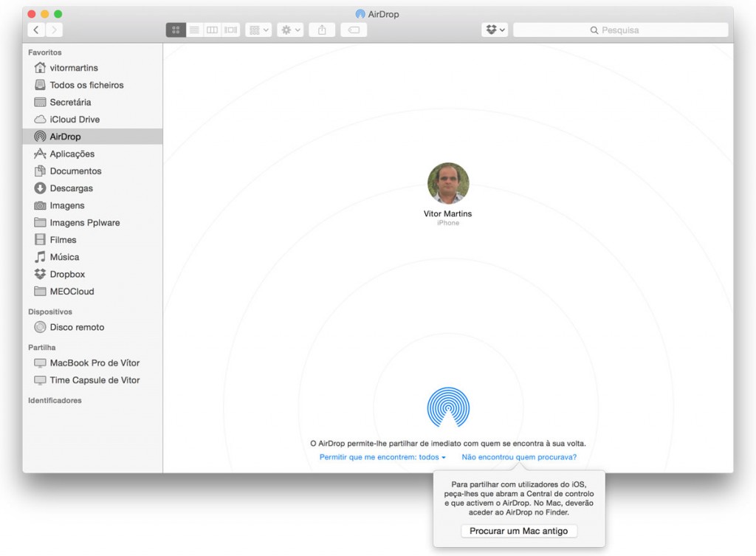Click Não encontrou quem procurava link
The height and width of the screenshot is (556, 756).
pyautogui.click(x=519, y=457)
